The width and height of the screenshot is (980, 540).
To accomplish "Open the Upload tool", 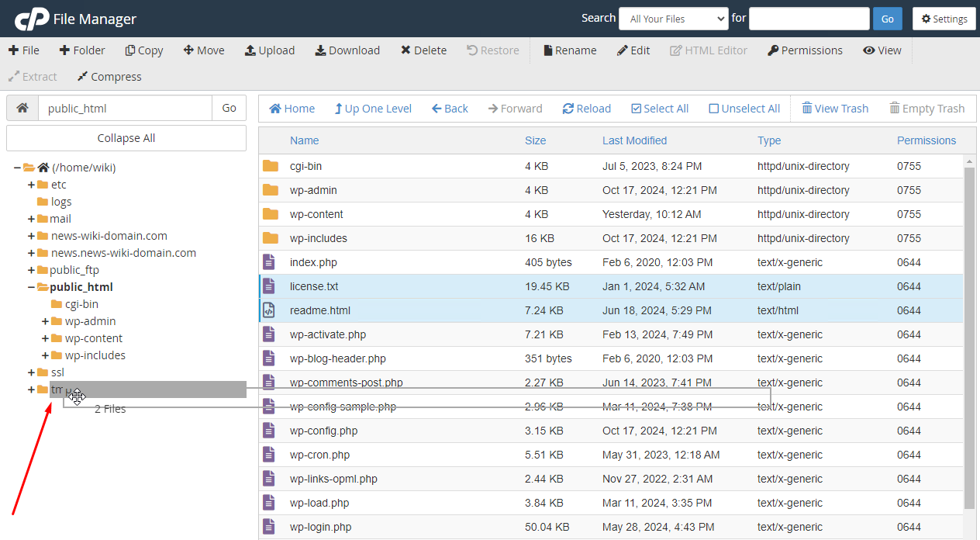I will 270,50.
